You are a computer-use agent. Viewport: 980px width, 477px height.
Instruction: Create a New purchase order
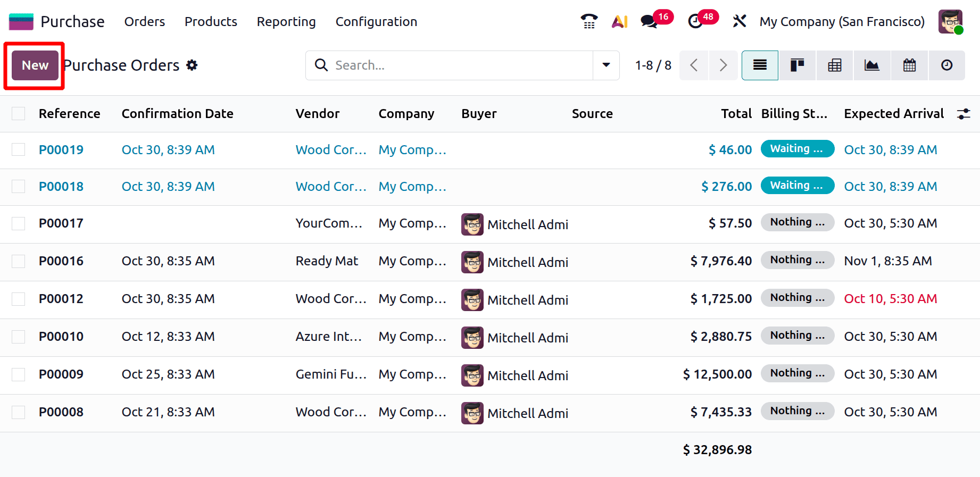pyautogui.click(x=35, y=65)
